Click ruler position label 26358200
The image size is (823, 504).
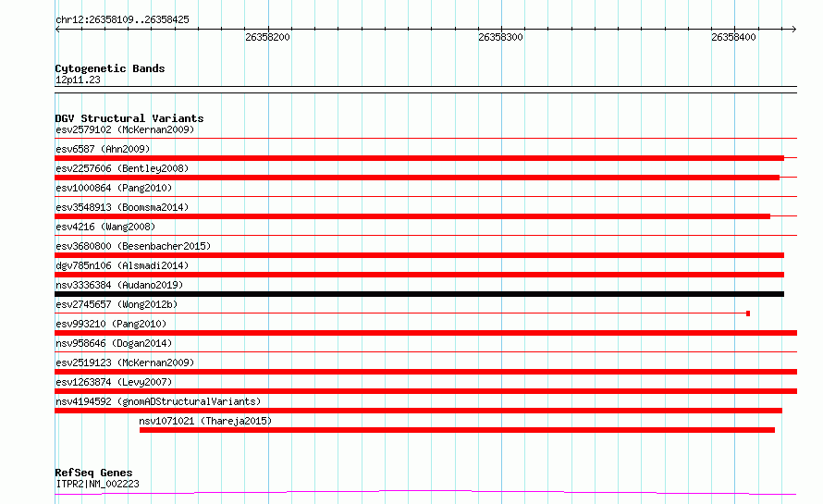click(267, 37)
